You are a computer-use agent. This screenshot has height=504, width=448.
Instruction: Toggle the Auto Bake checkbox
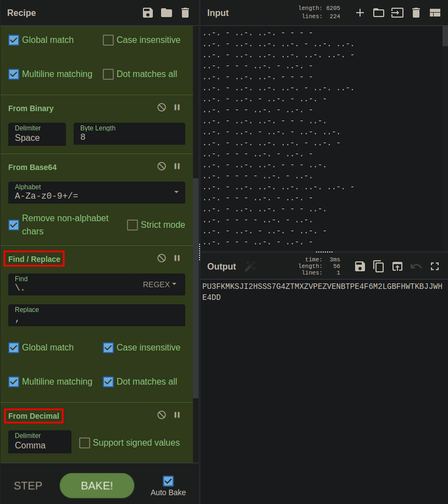click(x=168, y=481)
